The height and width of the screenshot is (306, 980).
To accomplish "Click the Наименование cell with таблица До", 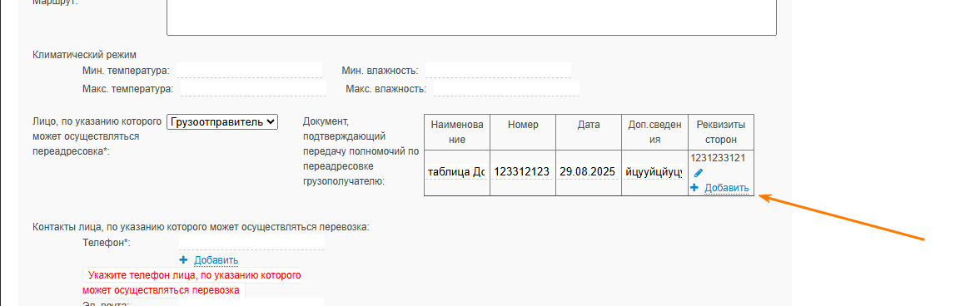I will (x=457, y=172).
